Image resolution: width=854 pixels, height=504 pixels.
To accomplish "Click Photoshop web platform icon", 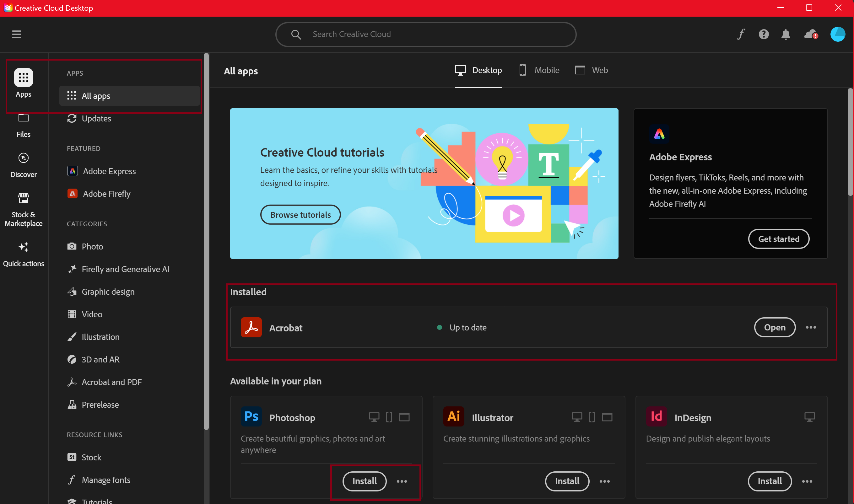I will click(x=404, y=417).
